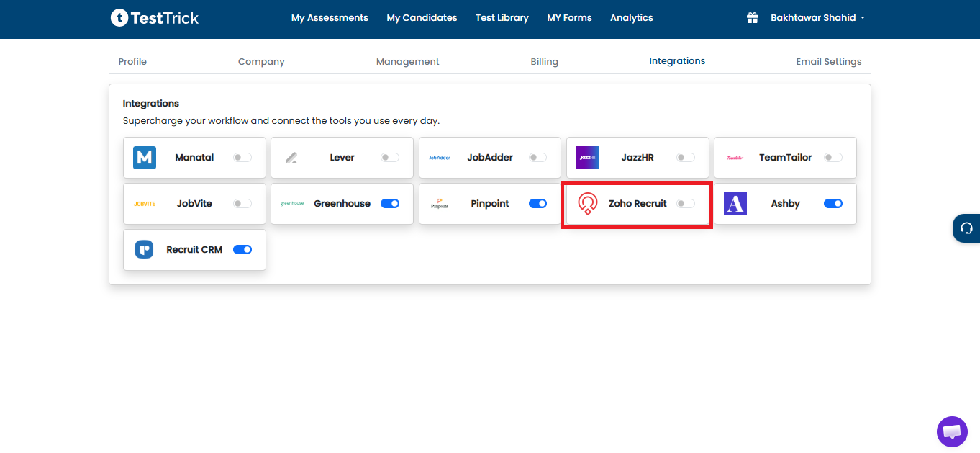Viewport: 980px width, 453px height.
Task: Click the Lever logo icon
Action: [291, 157]
